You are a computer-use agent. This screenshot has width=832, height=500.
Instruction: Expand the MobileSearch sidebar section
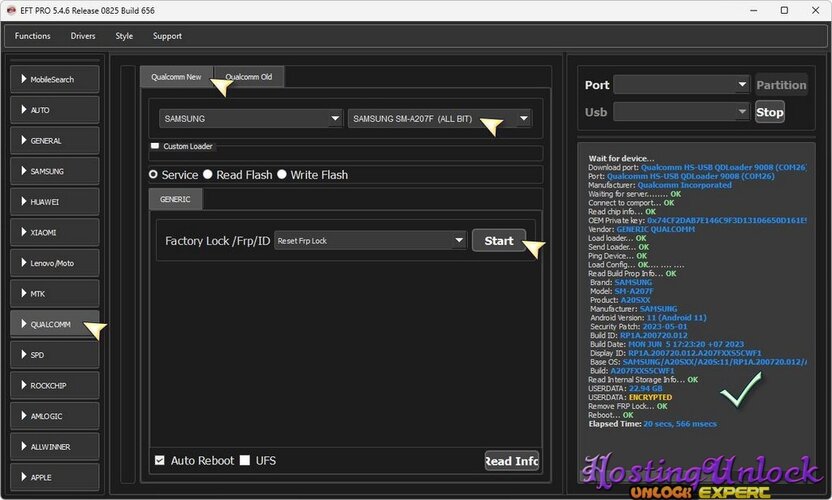(x=54, y=79)
